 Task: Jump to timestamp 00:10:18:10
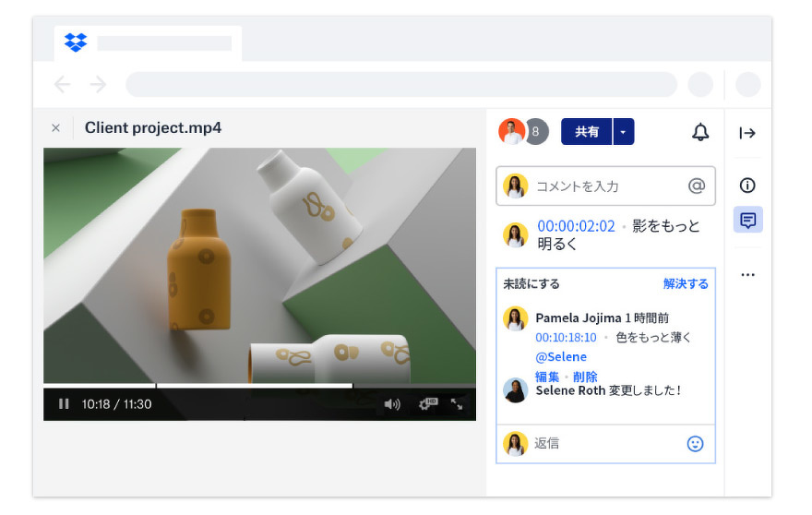coord(566,337)
